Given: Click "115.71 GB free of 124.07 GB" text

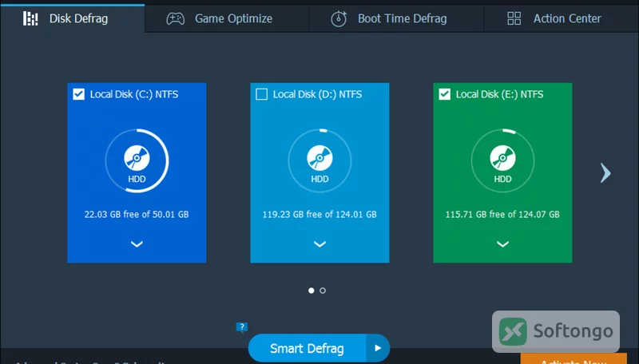Looking at the screenshot, I should [x=502, y=214].
